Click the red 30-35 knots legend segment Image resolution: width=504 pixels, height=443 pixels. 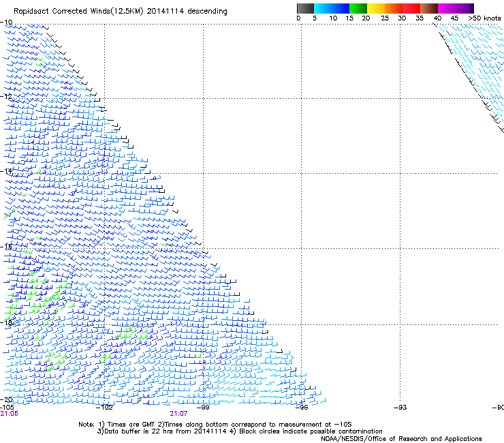click(x=411, y=8)
